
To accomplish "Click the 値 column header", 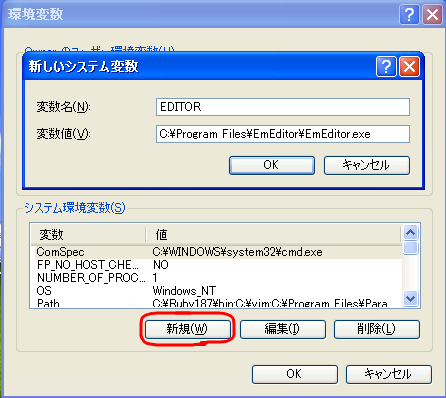I will tap(273, 235).
